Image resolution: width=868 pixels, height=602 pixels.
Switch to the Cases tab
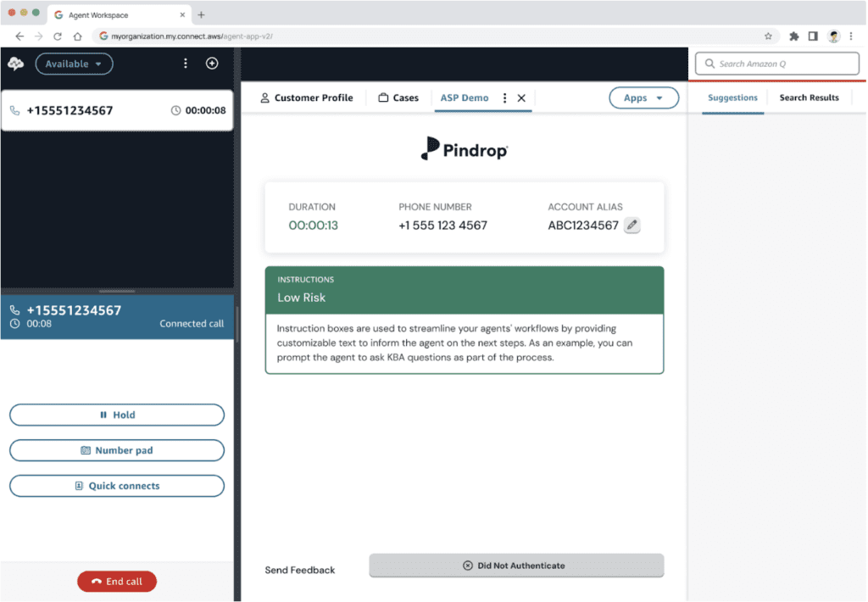point(398,98)
